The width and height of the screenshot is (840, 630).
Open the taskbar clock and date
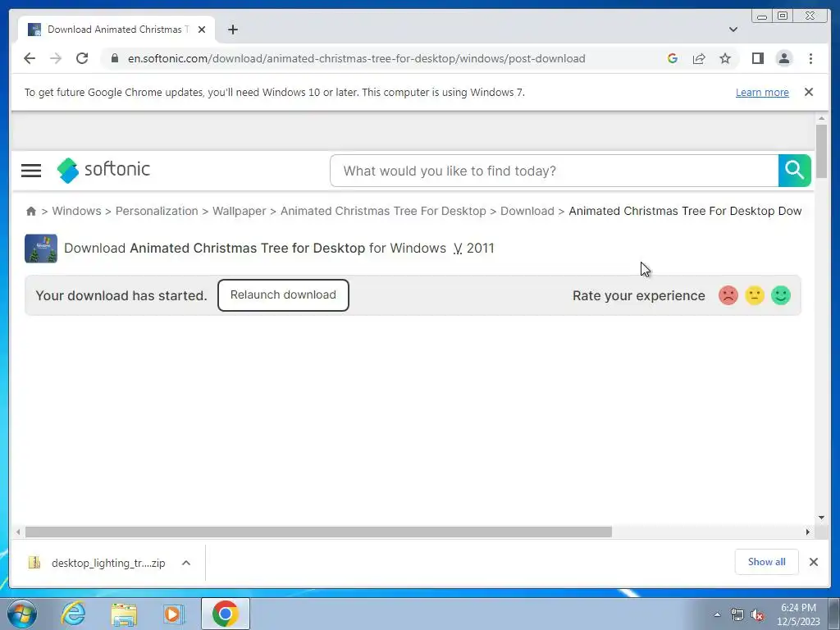tap(798, 614)
